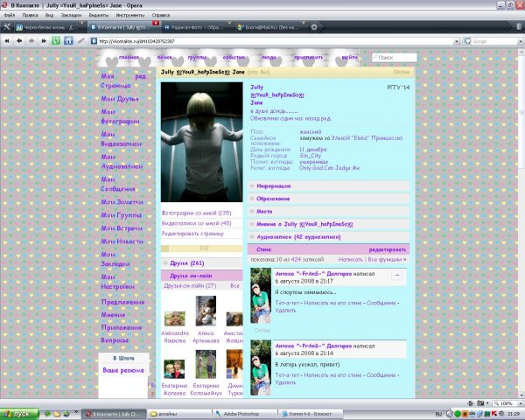Expand quick launch chevron in taskbar
Screen dimensions: 525x420
click(x=76, y=412)
